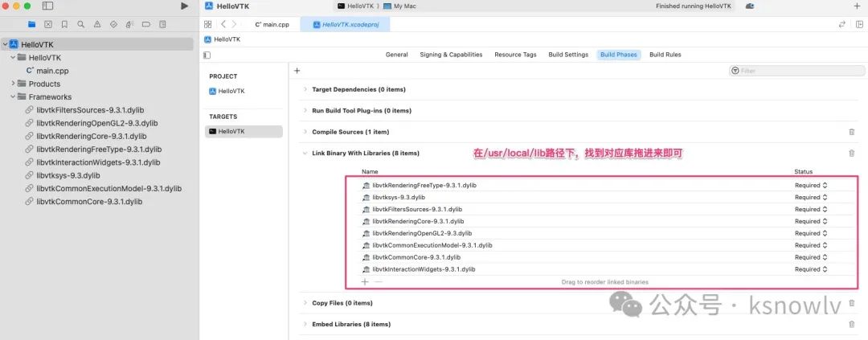This screenshot has width=868, height=340.
Task: Go forward in editor history
Action: tap(234, 24)
